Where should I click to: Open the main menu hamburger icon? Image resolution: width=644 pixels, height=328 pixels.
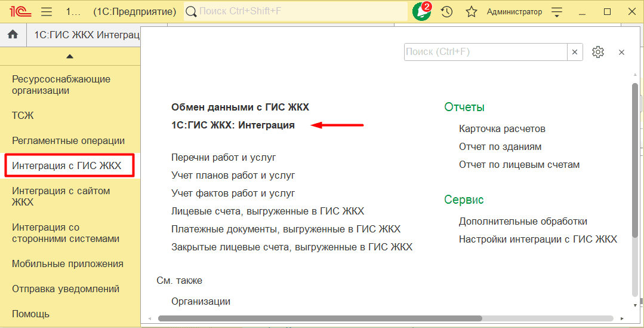coord(47,12)
